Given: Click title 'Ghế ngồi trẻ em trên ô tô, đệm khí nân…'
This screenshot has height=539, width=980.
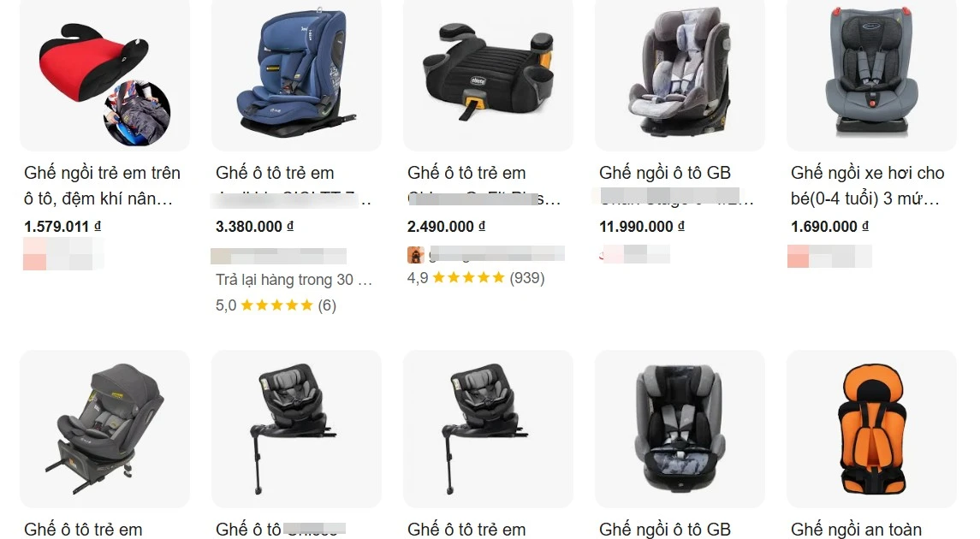Looking at the screenshot, I should pyautogui.click(x=103, y=186).
